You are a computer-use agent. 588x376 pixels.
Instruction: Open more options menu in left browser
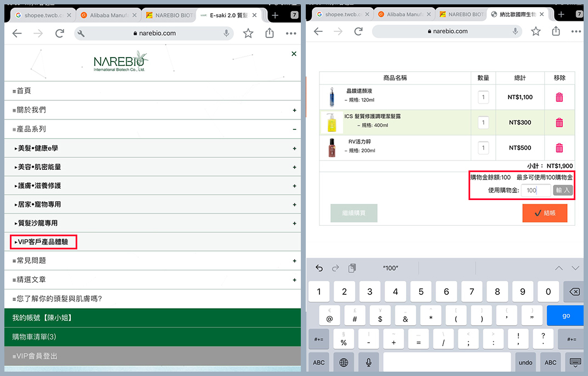(291, 33)
